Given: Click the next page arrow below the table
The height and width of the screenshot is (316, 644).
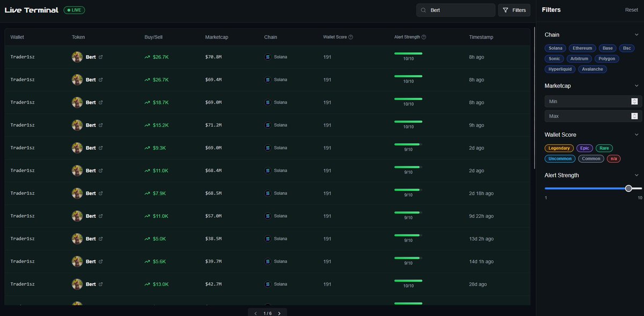Looking at the screenshot, I should click(279, 313).
